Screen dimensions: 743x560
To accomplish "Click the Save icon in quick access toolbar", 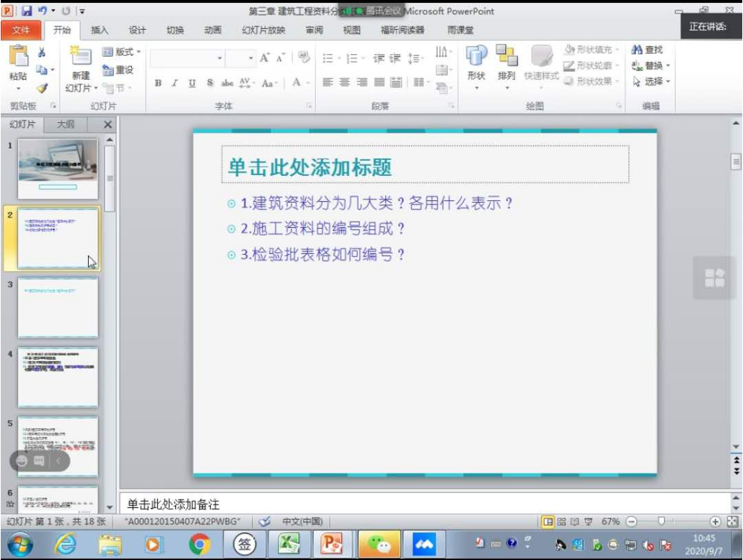I will (27, 11).
